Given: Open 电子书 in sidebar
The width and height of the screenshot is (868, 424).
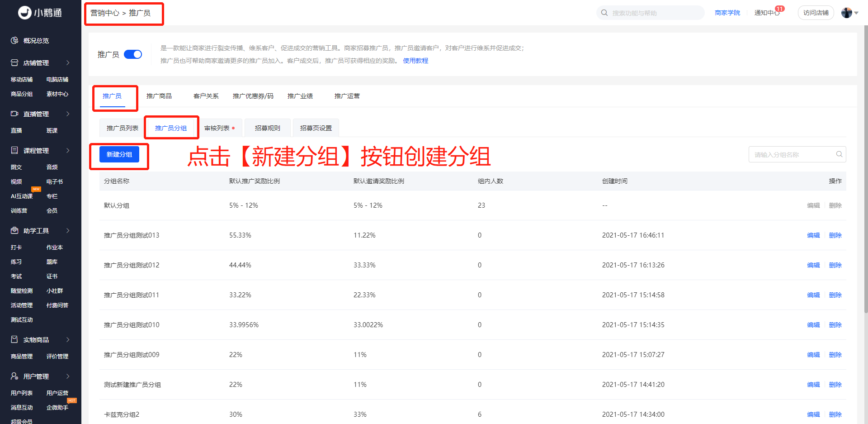Looking at the screenshot, I should (55, 181).
